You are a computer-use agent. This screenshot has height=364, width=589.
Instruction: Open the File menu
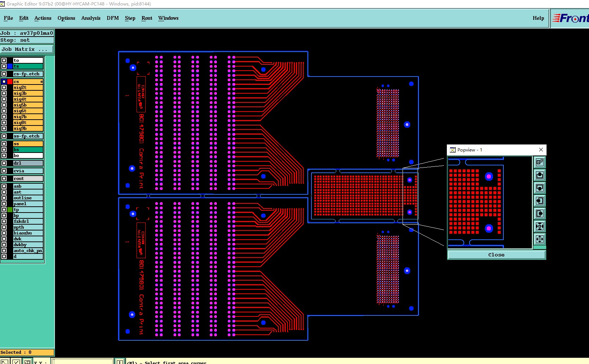(x=8, y=18)
